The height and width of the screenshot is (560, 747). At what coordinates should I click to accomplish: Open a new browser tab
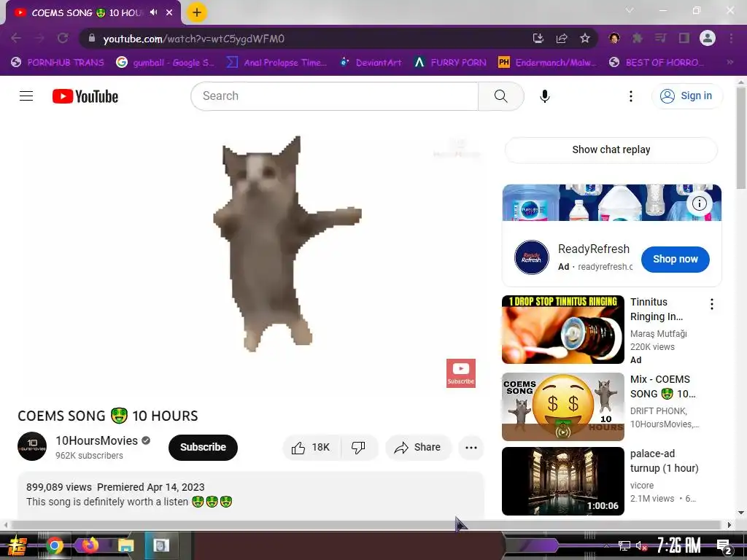(x=197, y=12)
